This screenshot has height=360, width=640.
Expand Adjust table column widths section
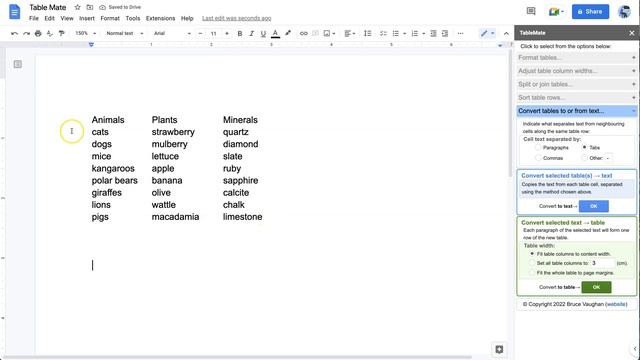tap(576, 71)
